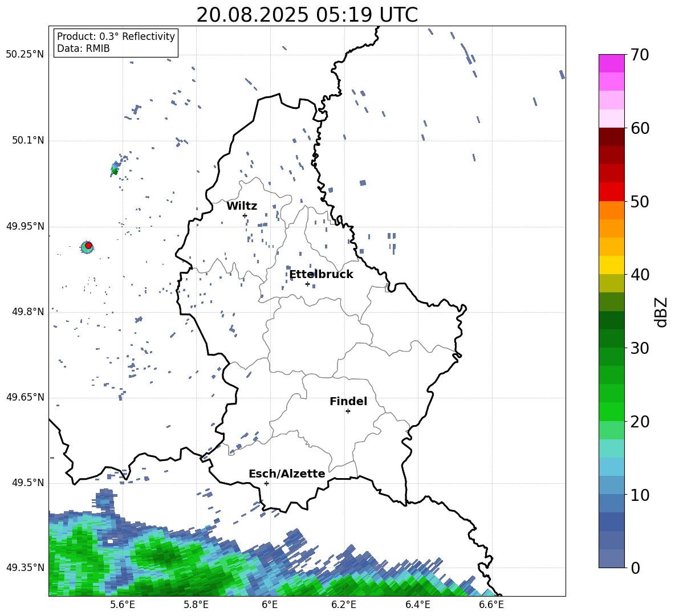Click the Wiltz cross marker
The image size is (675, 616).
pos(245,215)
